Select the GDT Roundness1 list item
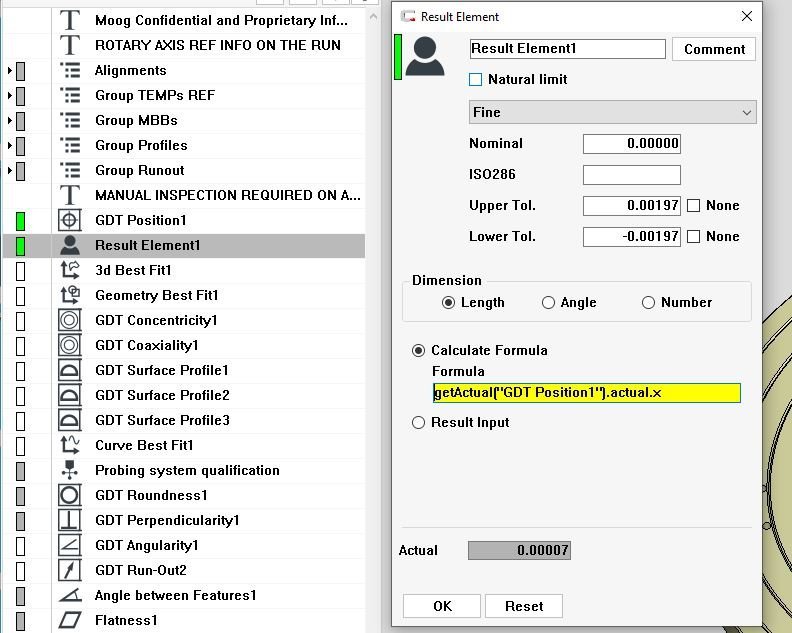 point(184,495)
